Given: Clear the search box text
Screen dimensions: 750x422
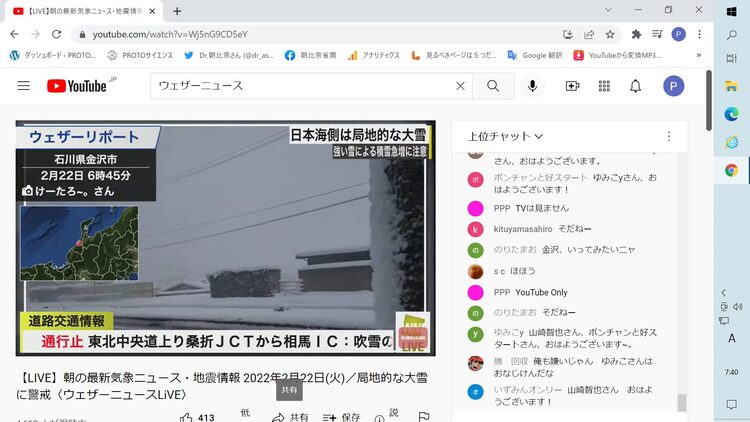Looking at the screenshot, I should tap(460, 86).
